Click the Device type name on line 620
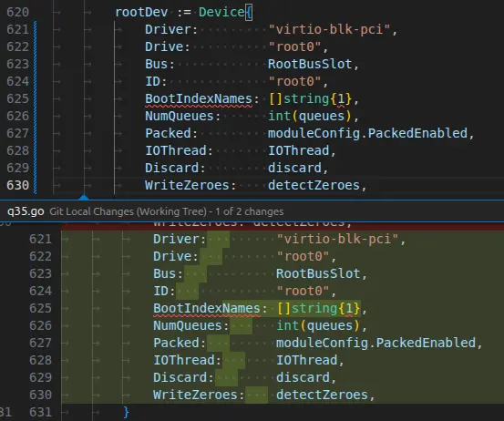504x421 pixels. point(221,12)
